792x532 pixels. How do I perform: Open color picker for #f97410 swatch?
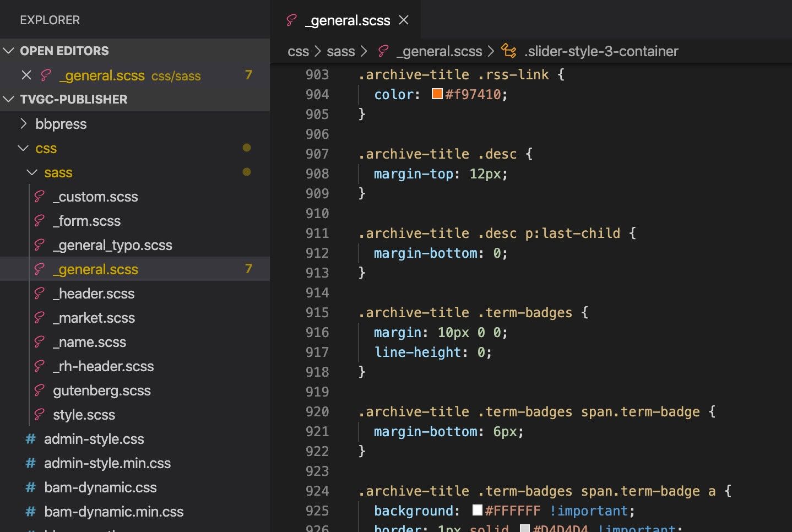click(437, 94)
